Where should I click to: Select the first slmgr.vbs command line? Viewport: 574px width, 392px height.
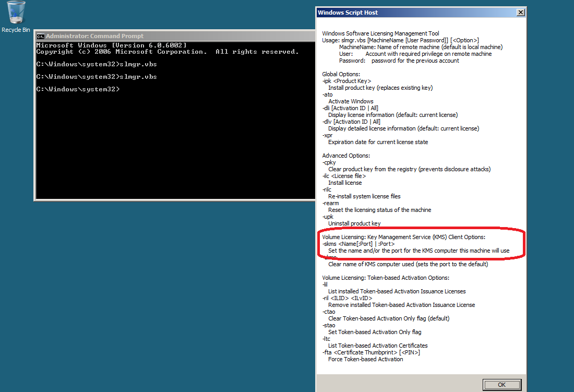[97, 64]
